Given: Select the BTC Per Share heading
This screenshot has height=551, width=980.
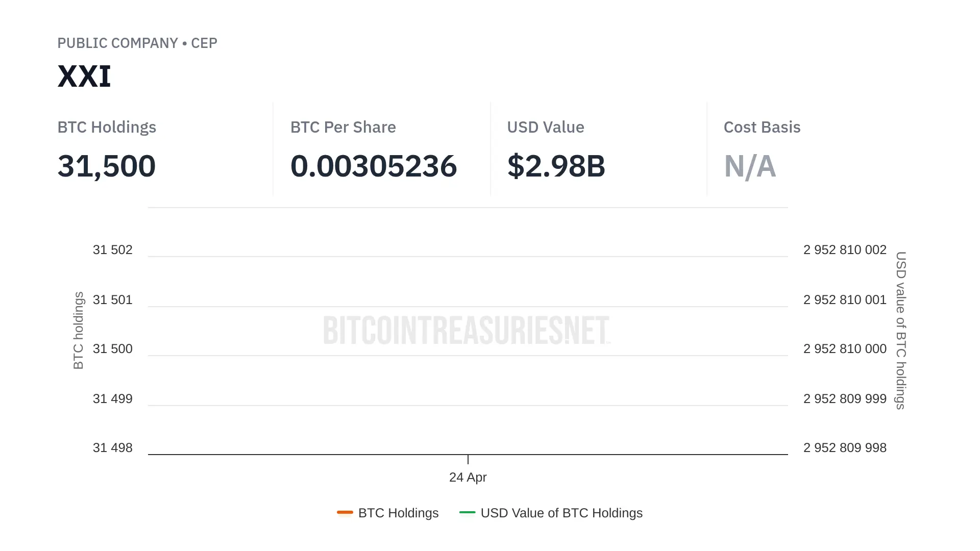Looking at the screenshot, I should tap(343, 127).
